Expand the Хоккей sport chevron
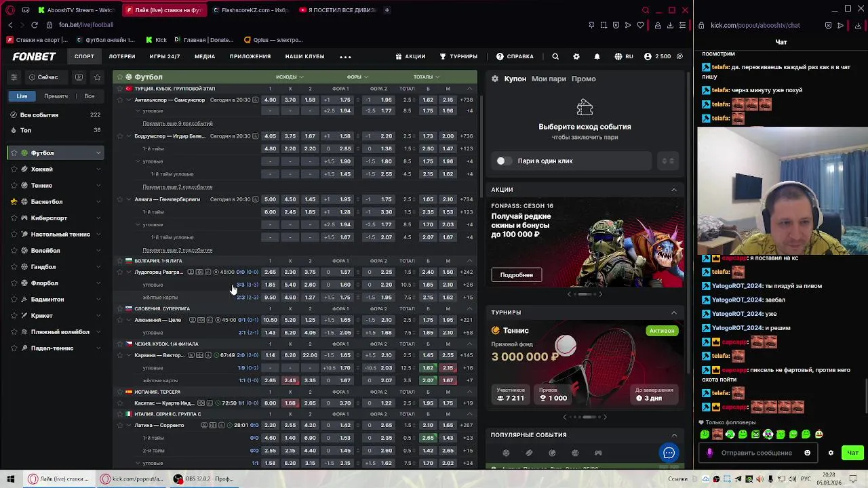Viewport: 868px width, 488px height. tap(98, 169)
